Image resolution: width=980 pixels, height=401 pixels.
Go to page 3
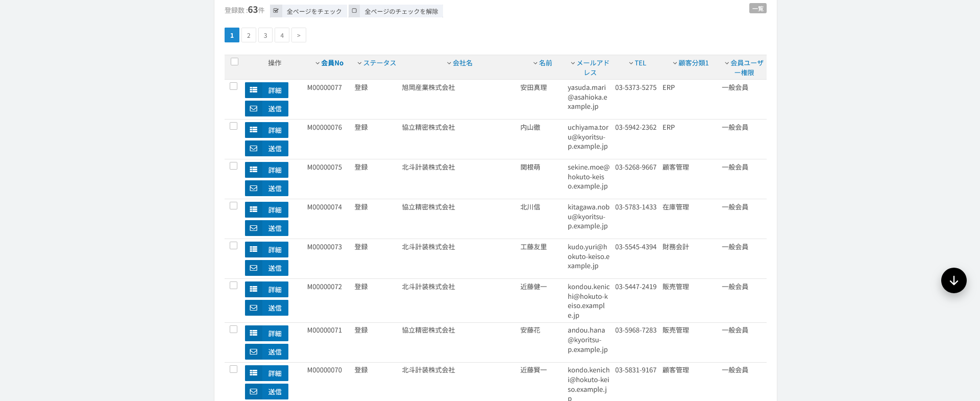point(265,35)
